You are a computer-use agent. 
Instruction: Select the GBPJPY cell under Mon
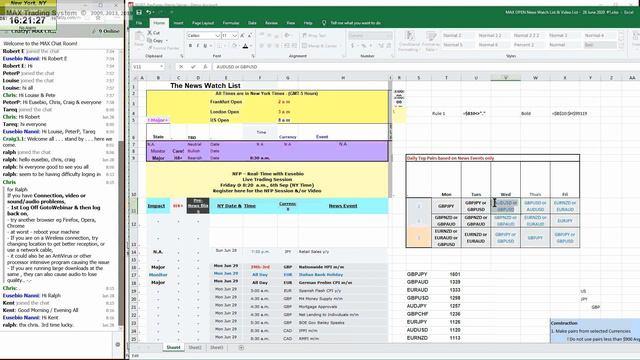(x=446, y=206)
